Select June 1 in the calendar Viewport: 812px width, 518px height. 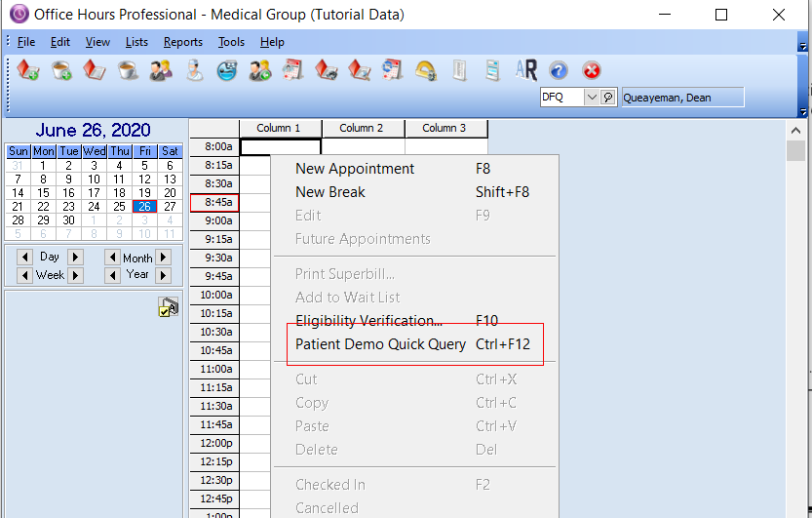tap(43, 165)
